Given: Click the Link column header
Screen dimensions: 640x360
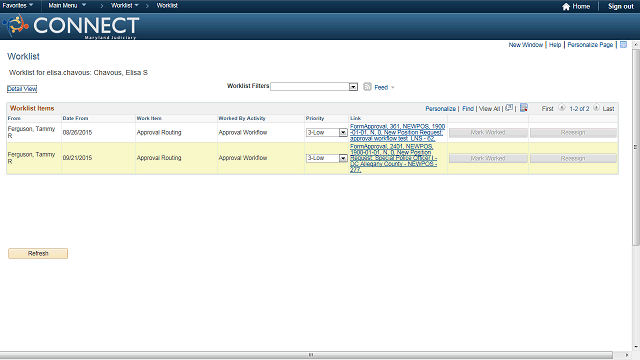Looking at the screenshot, I should pos(355,118).
